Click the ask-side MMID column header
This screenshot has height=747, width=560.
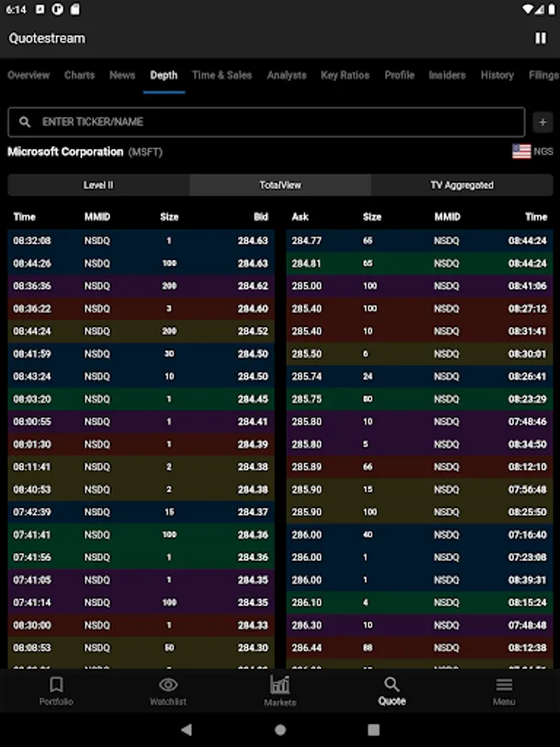[447, 217]
